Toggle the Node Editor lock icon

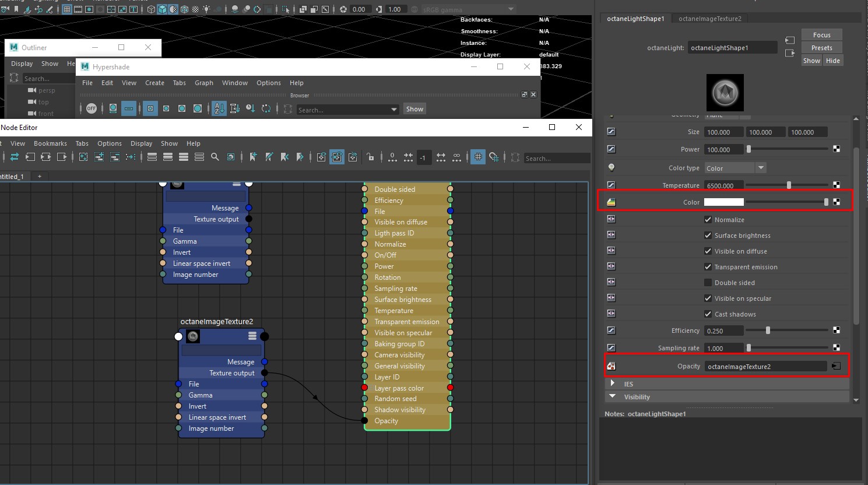click(370, 157)
